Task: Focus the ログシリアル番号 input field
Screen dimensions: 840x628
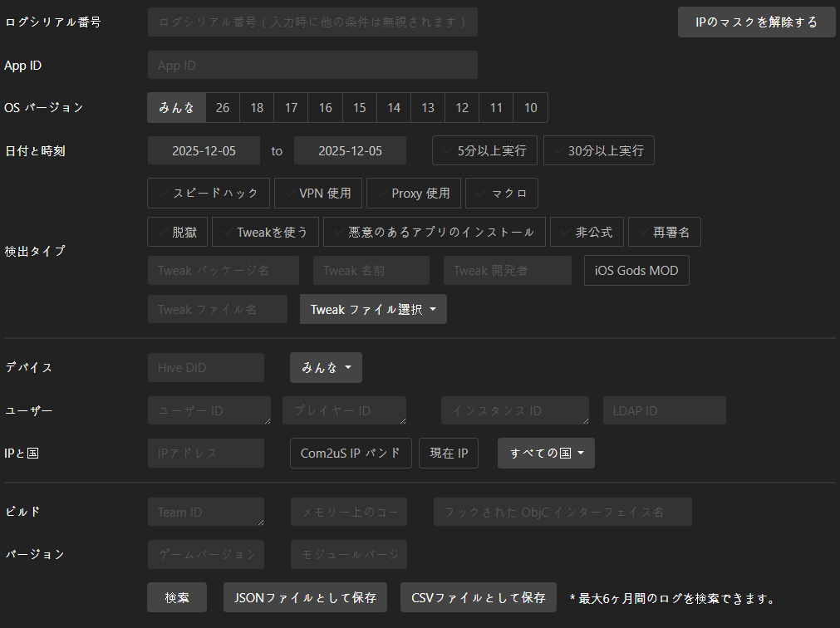Action: tap(312, 22)
